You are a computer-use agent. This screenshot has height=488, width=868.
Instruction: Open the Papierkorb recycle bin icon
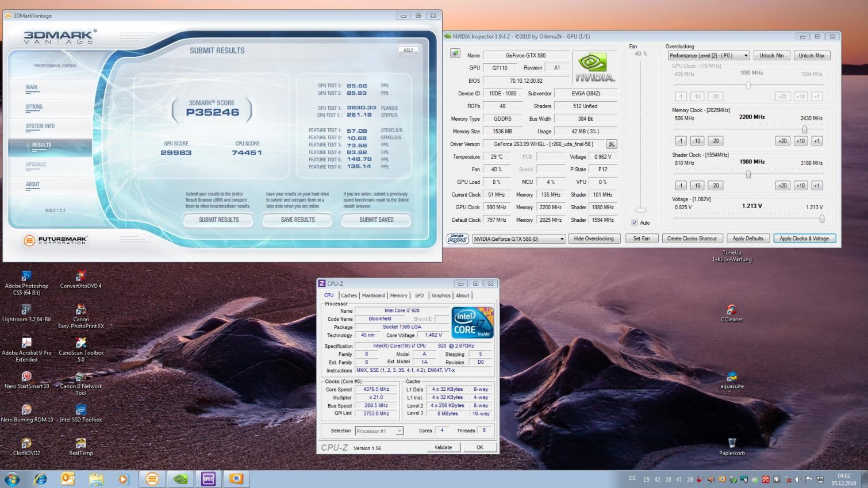[x=732, y=447]
